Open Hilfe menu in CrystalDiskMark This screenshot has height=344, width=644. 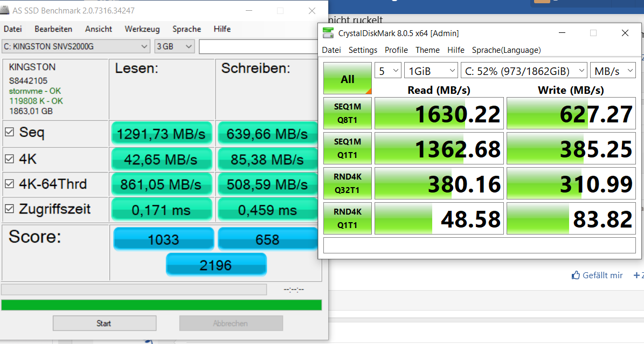(x=456, y=50)
